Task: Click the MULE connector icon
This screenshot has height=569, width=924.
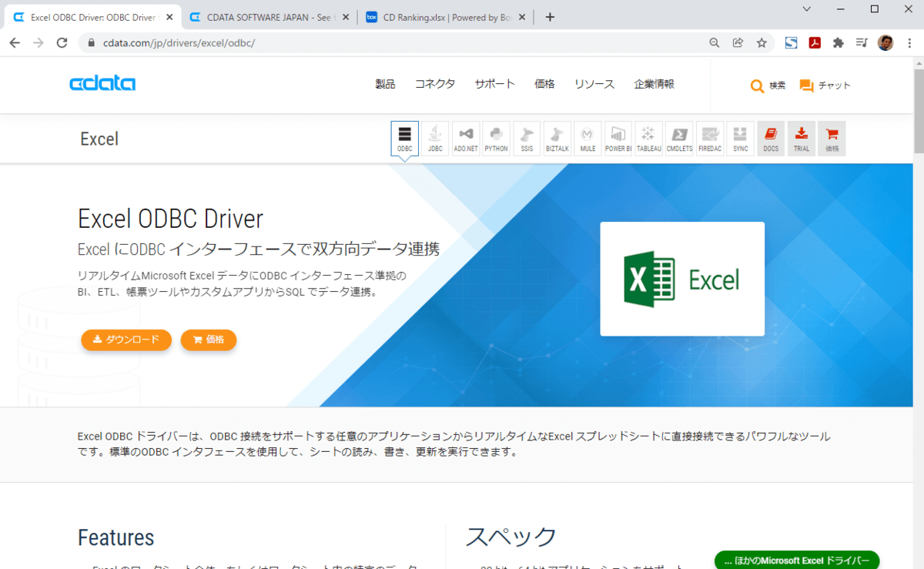Action: click(588, 139)
